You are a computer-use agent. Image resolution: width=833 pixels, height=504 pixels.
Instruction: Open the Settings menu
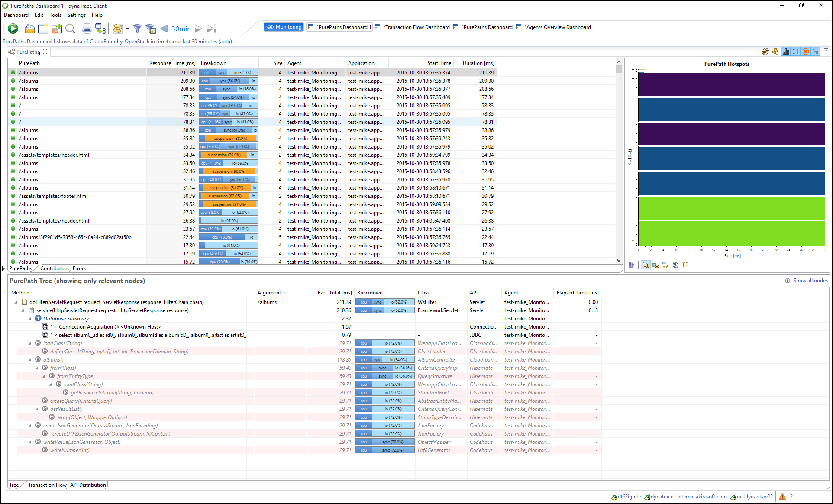[x=77, y=15]
